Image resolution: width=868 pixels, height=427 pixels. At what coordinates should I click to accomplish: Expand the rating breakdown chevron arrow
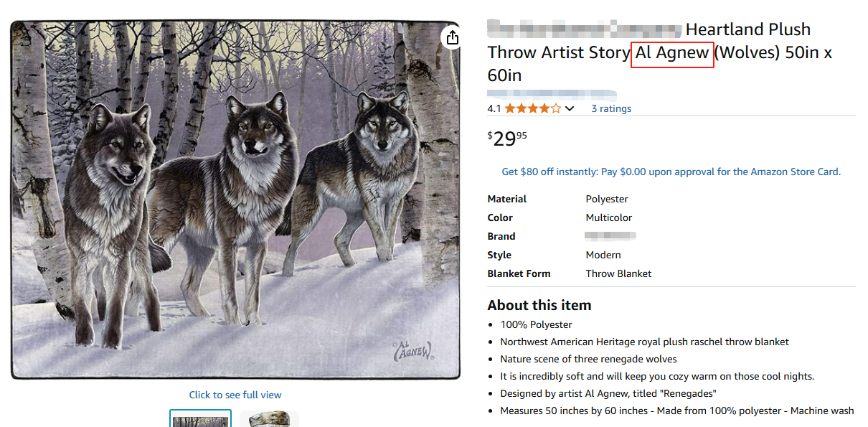point(570,109)
